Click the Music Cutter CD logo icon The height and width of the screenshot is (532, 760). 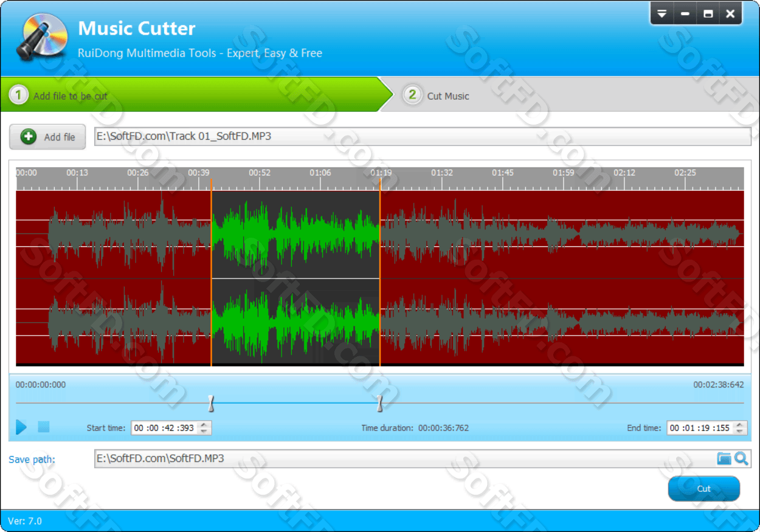pyautogui.click(x=41, y=36)
